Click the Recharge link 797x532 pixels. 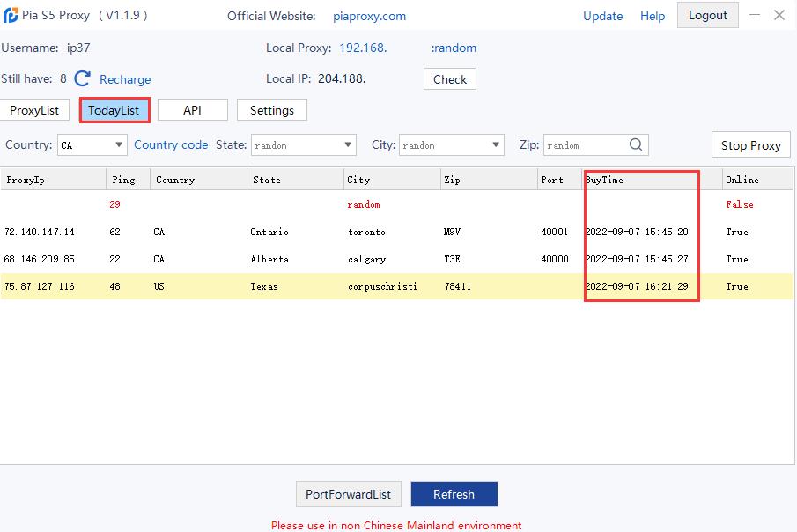(125, 79)
